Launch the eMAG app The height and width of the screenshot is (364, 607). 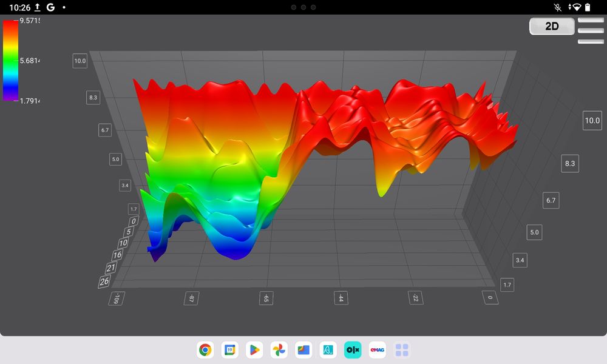click(378, 350)
